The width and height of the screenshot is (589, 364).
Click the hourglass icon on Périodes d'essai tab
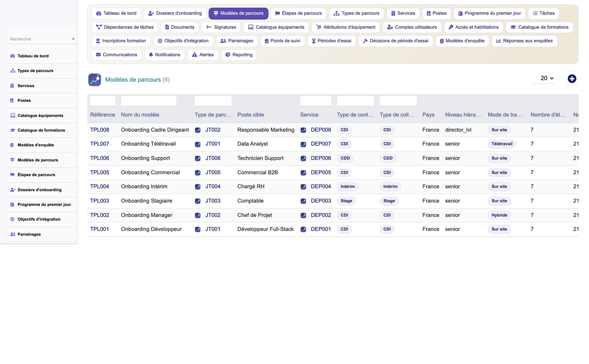[x=313, y=41]
